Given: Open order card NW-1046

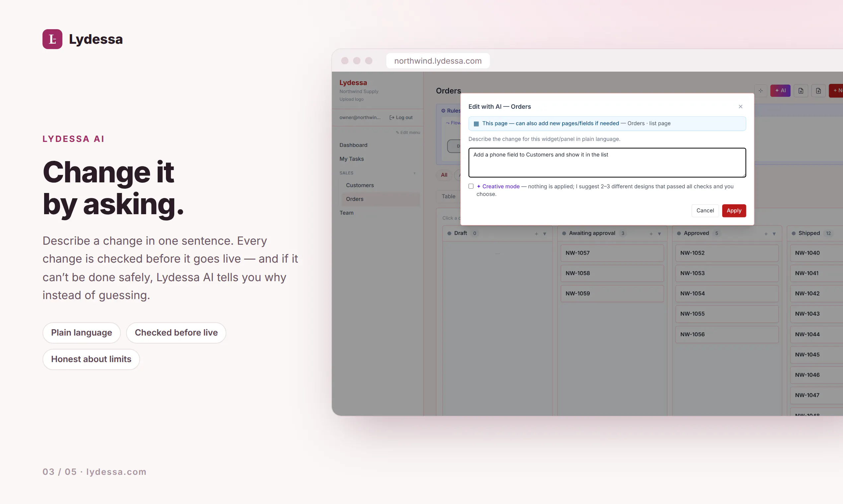Looking at the screenshot, I should pos(816,375).
